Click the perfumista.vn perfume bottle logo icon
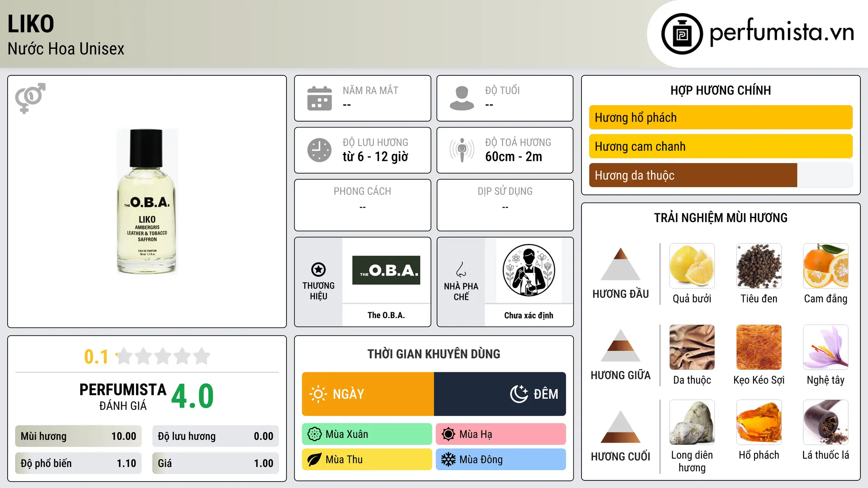Viewport: 868px width, 488px height. coord(682,34)
